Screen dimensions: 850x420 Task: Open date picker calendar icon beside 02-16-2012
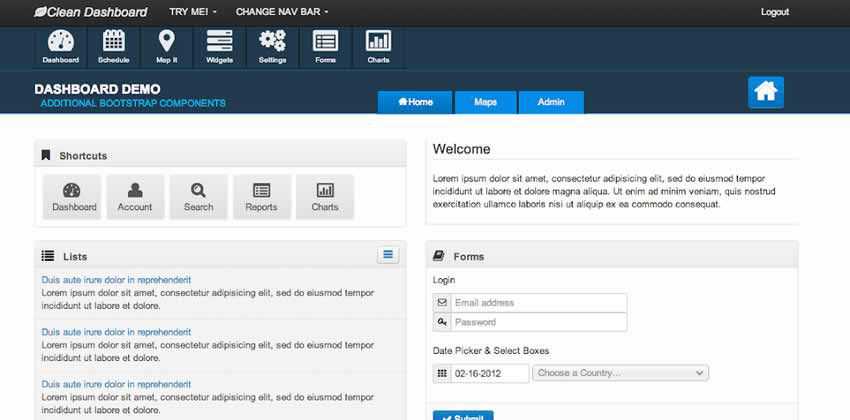tap(442, 373)
